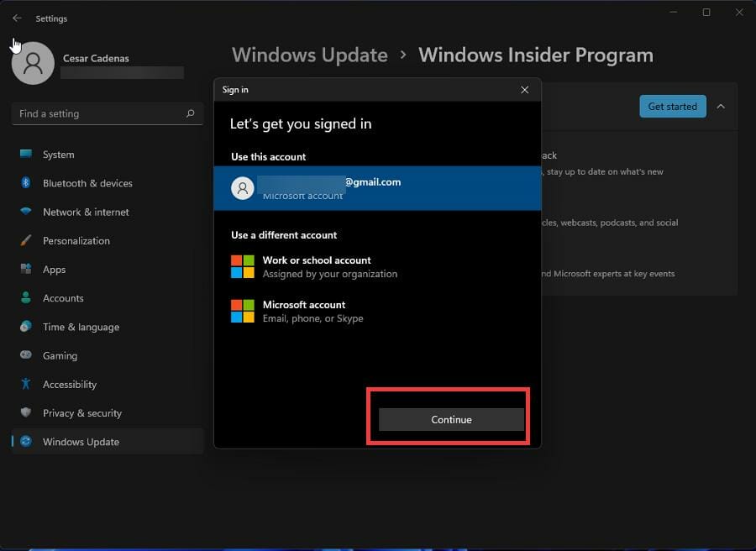The image size is (756, 551).
Task: Click the Find a setting search field
Action: click(x=107, y=113)
